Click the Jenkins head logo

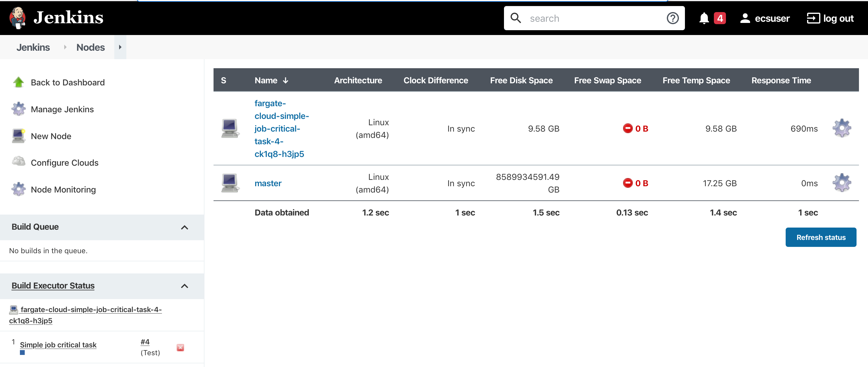[x=17, y=18]
